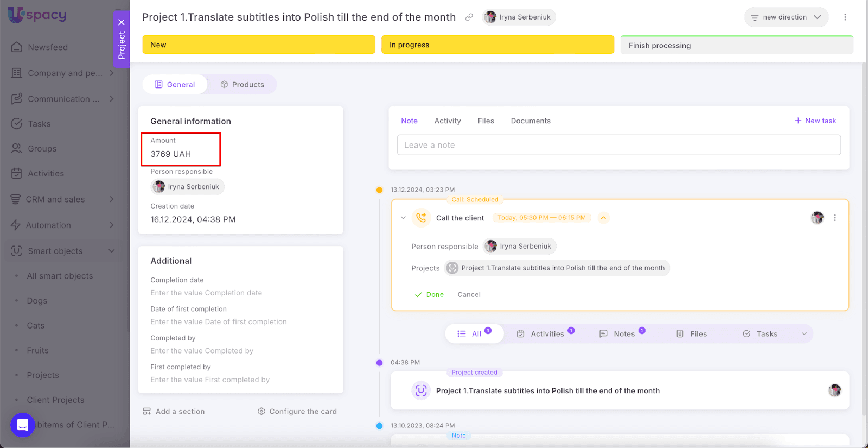The height and width of the screenshot is (448, 868).
Task: Click the phone call icon for Call the client
Action: pos(421,218)
